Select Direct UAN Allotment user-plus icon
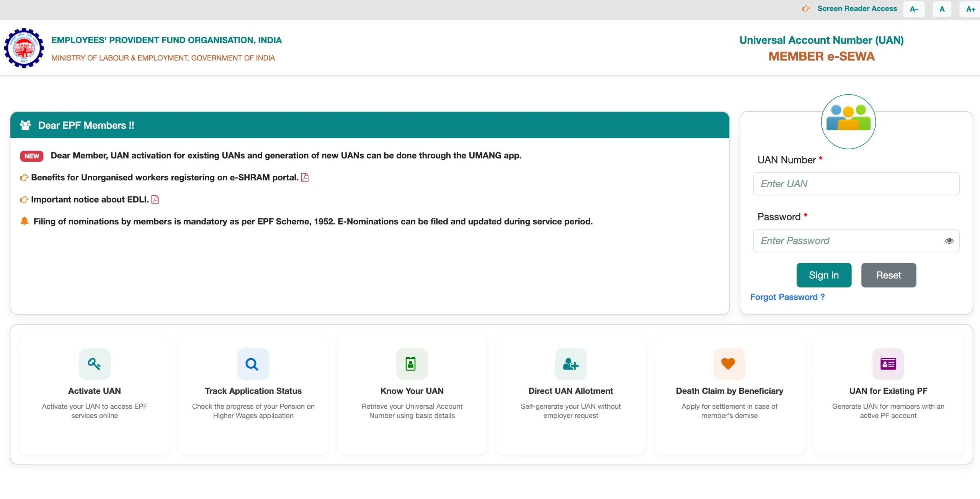Screen dimensions: 980x499 point(570,364)
